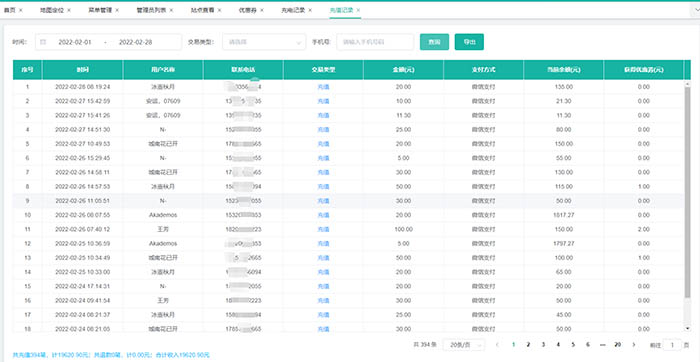Click the 查询 search button
This screenshot has width=700, height=362.
434,42
